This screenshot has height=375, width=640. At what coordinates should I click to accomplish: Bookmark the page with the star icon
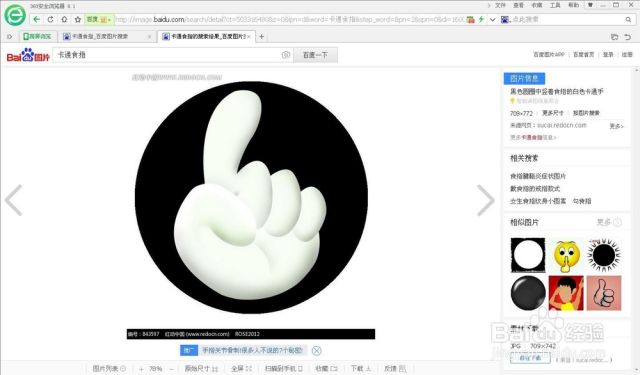[78, 19]
